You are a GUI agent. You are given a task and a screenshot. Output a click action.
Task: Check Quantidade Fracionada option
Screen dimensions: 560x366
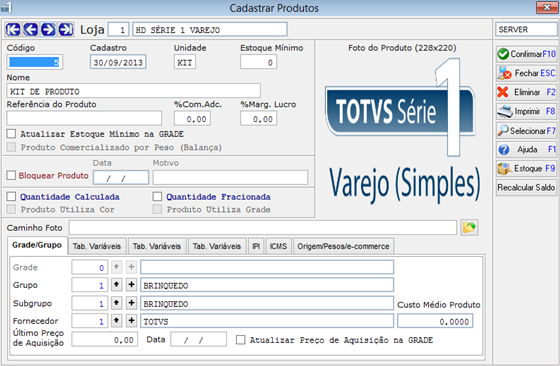pyautogui.click(x=157, y=196)
